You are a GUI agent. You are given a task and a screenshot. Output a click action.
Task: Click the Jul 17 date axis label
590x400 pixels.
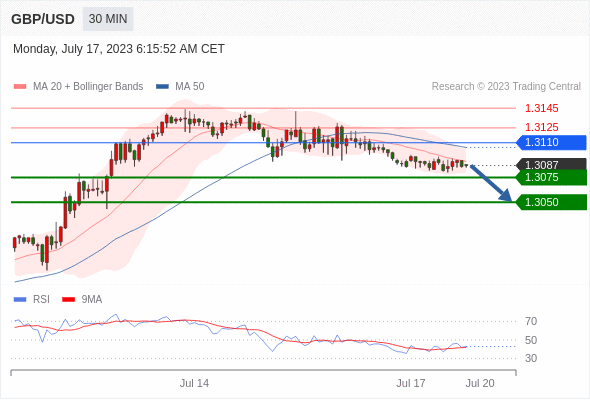point(411,383)
